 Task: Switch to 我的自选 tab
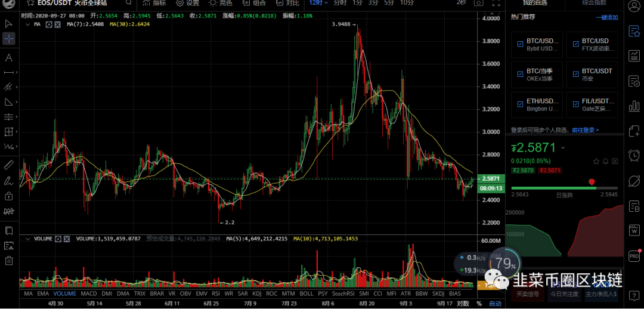tap(535, 3)
